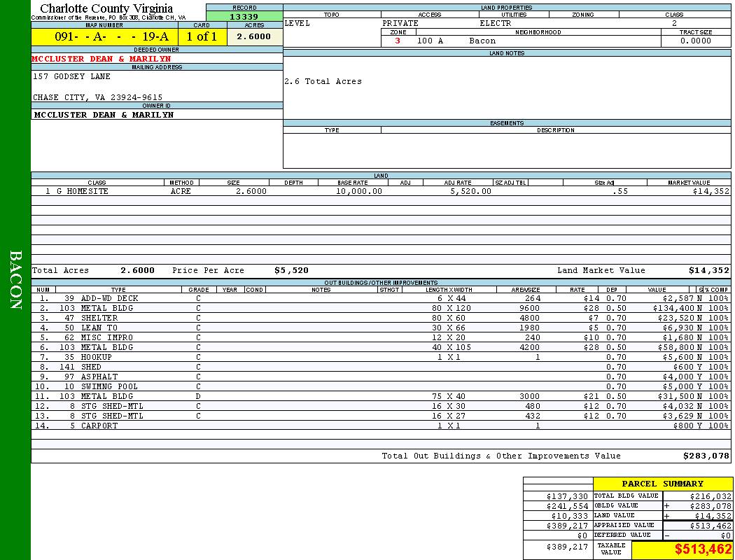Screen dimensions: 735x560
Task: Click the Land Market Value $14,352 total
Action: coord(708,270)
